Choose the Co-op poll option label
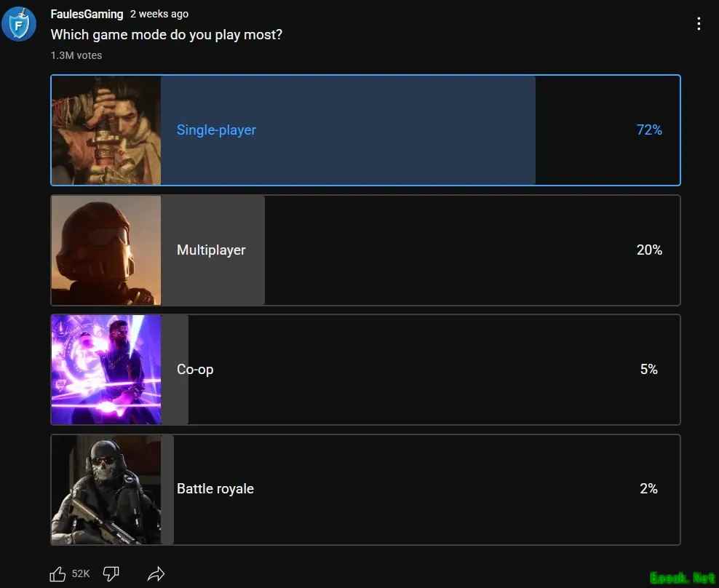 195,370
